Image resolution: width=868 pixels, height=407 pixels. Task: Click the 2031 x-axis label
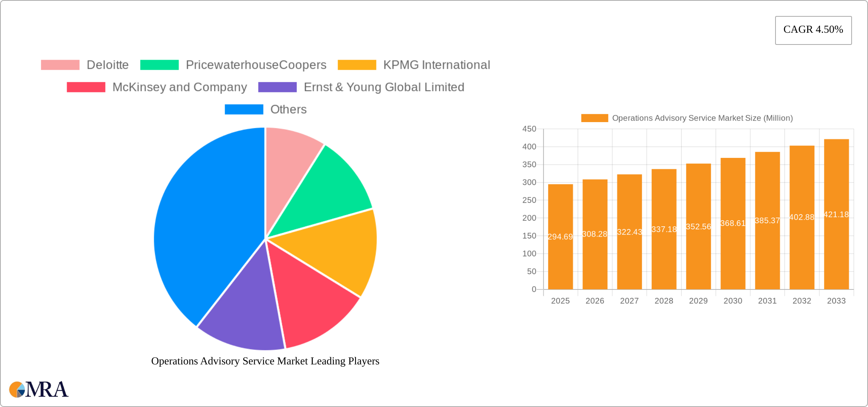tap(767, 301)
